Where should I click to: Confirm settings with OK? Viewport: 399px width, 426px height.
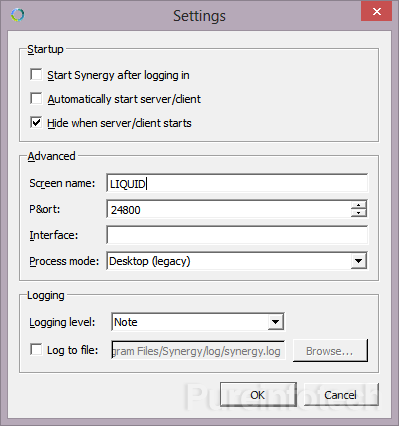258,395
